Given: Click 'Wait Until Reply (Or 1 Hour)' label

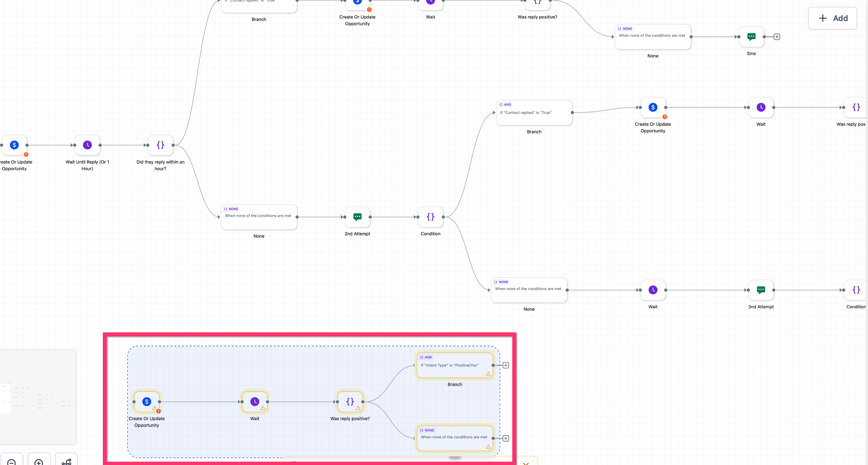Looking at the screenshot, I should tap(87, 165).
